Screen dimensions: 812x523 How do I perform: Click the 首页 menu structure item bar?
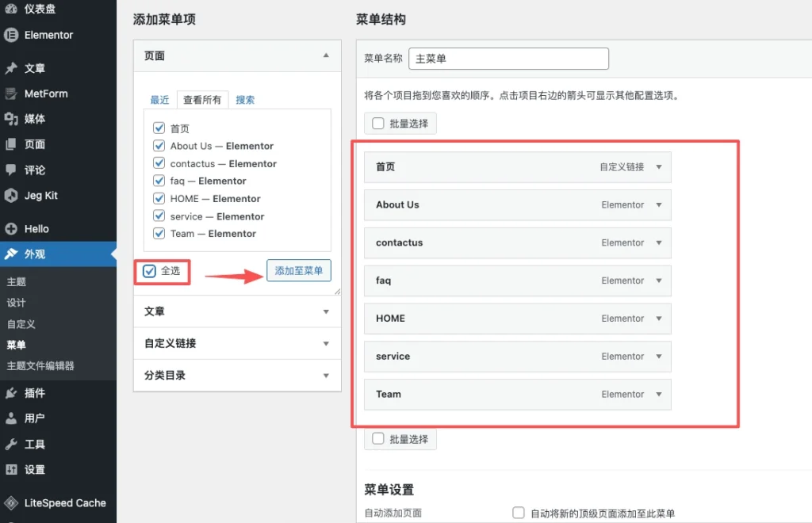(518, 166)
